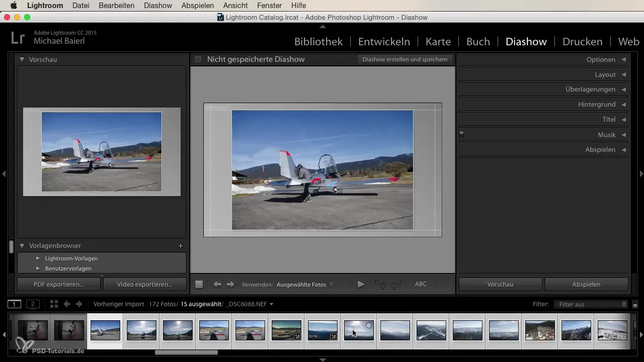Screen dimensions: 644x362
Task: Go forward arrow in filmstrip bar
Action: coord(78,304)
